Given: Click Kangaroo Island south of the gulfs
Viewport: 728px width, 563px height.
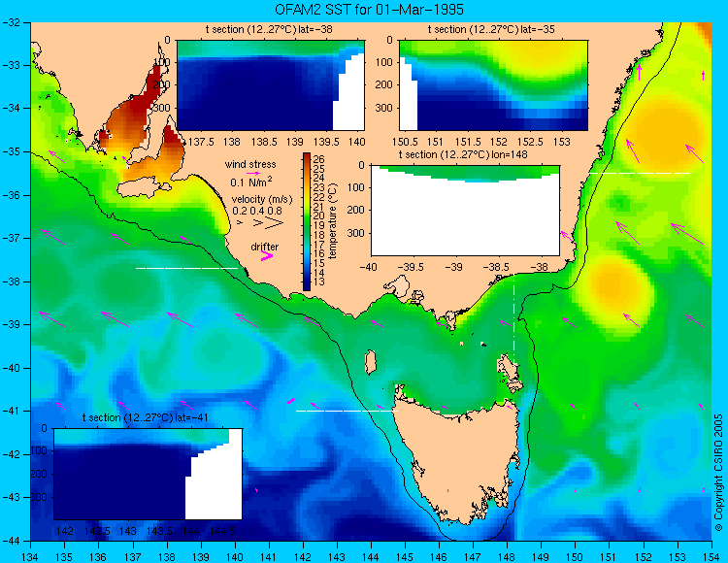Looking at the screenshot, I should (144, 188).
